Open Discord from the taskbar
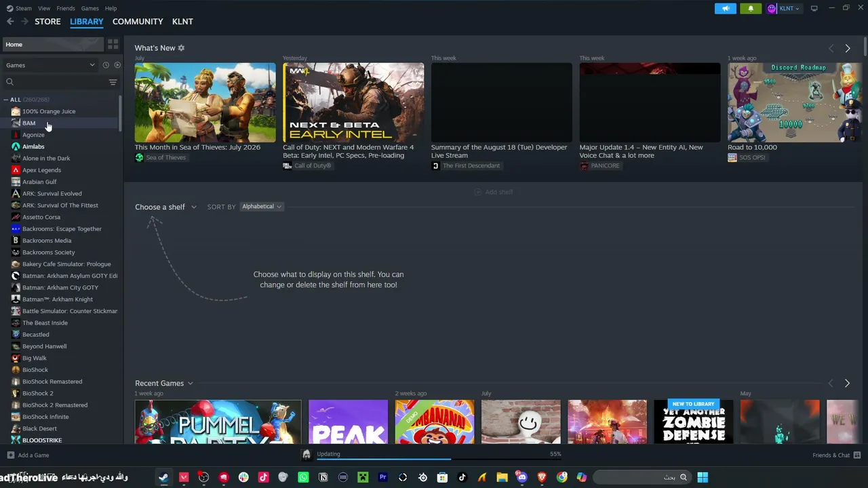Image resolution: width=868 pixels, height=488 pixels. tap(521, 477)
